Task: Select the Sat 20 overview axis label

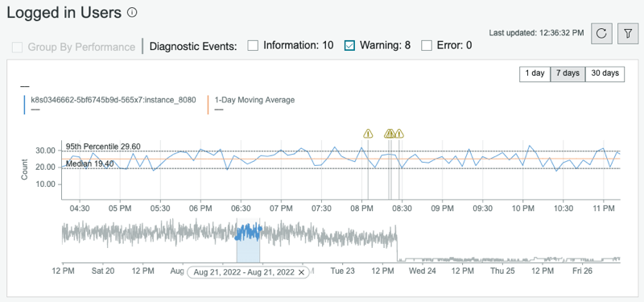Action: point(103,271)
